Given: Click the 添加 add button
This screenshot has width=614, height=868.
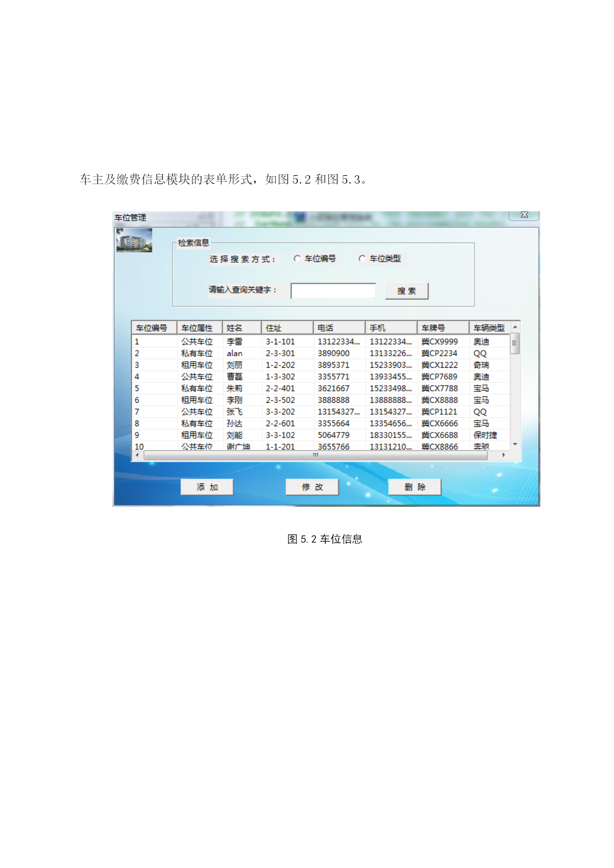Looking at the screenshot, I should [x=207, y=487].
